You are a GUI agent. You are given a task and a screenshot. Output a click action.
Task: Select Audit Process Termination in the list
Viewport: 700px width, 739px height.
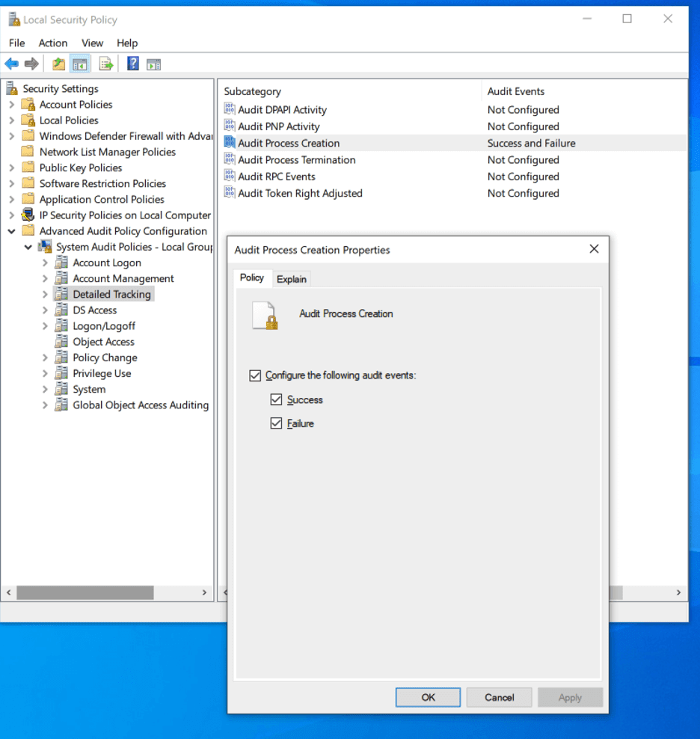pos(297,160)
